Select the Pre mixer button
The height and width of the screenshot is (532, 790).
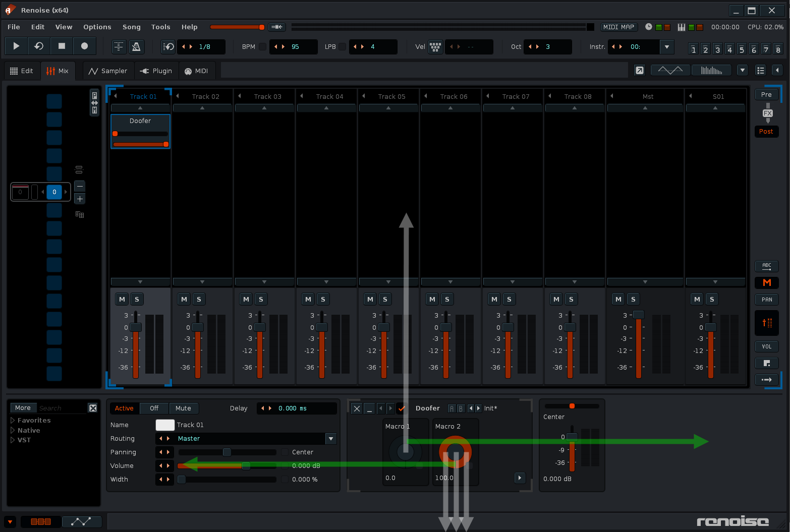click(x=766, y=95)
